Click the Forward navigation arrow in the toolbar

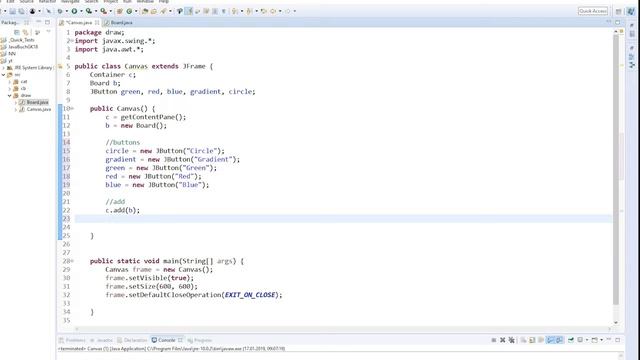(288, 11)
